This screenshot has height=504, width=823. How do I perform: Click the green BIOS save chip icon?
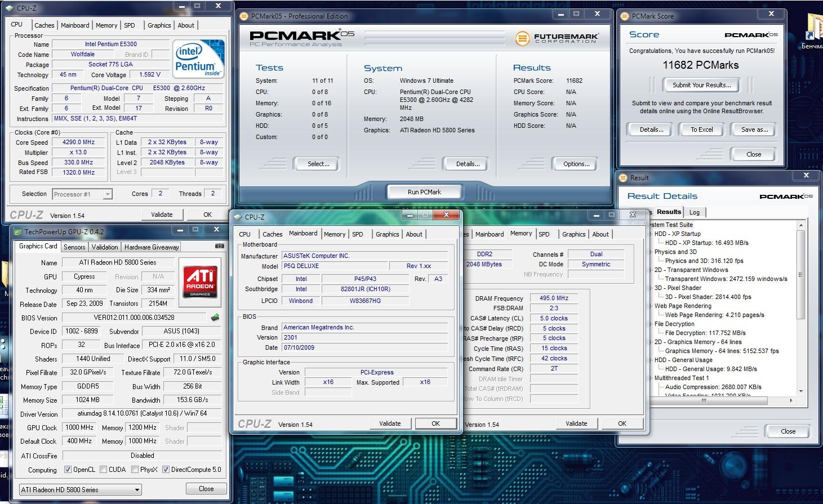pyautogui.click(x=215, y=318)
